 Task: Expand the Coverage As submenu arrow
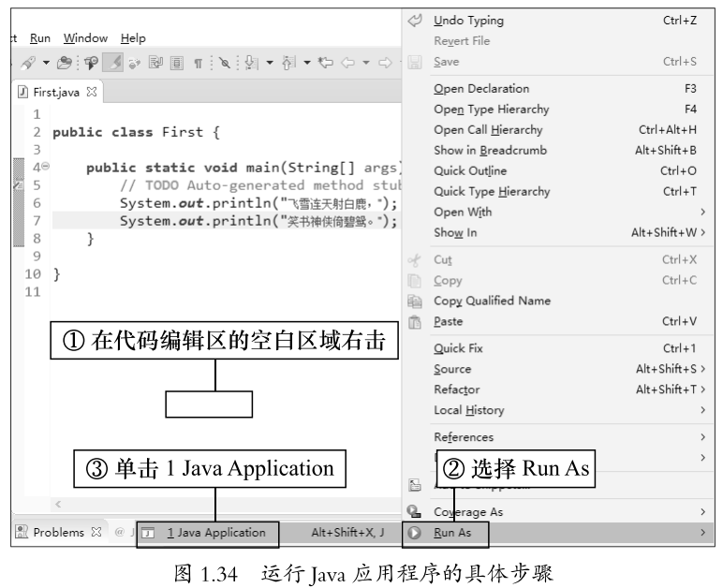click(702, 512)
